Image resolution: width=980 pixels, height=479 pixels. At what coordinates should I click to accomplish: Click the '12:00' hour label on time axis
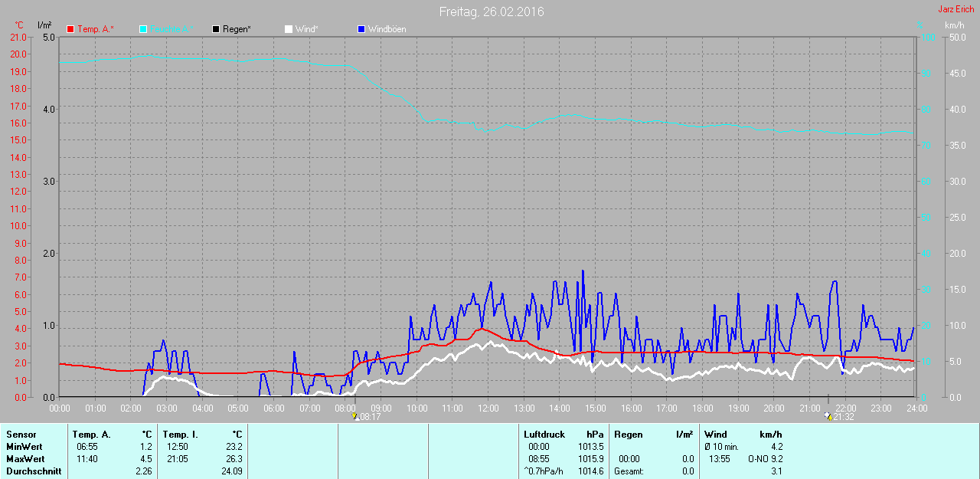pos(488,408)
